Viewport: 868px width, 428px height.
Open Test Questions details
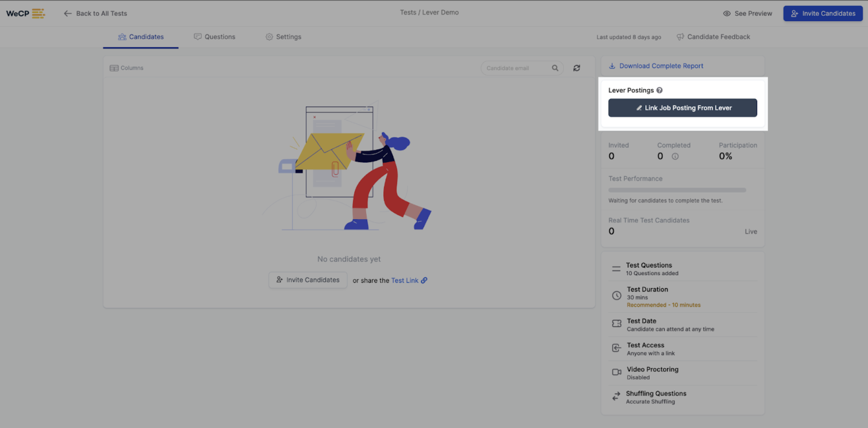tap(683, 269)
